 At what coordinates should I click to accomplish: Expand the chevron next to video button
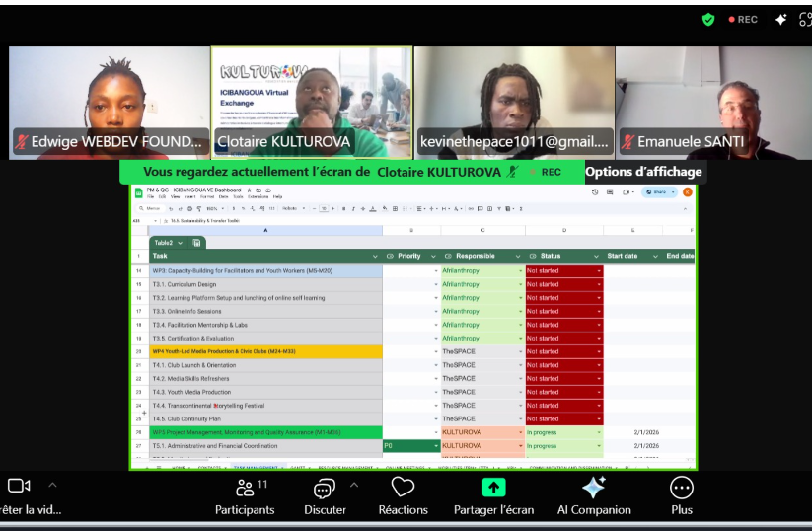[x=53, y=486]
